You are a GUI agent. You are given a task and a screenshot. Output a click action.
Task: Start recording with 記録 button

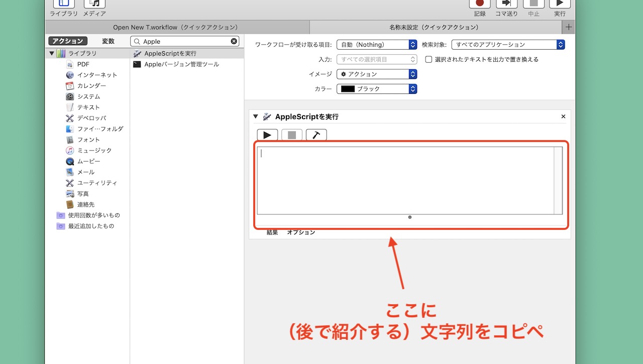(x=480, y=8)
